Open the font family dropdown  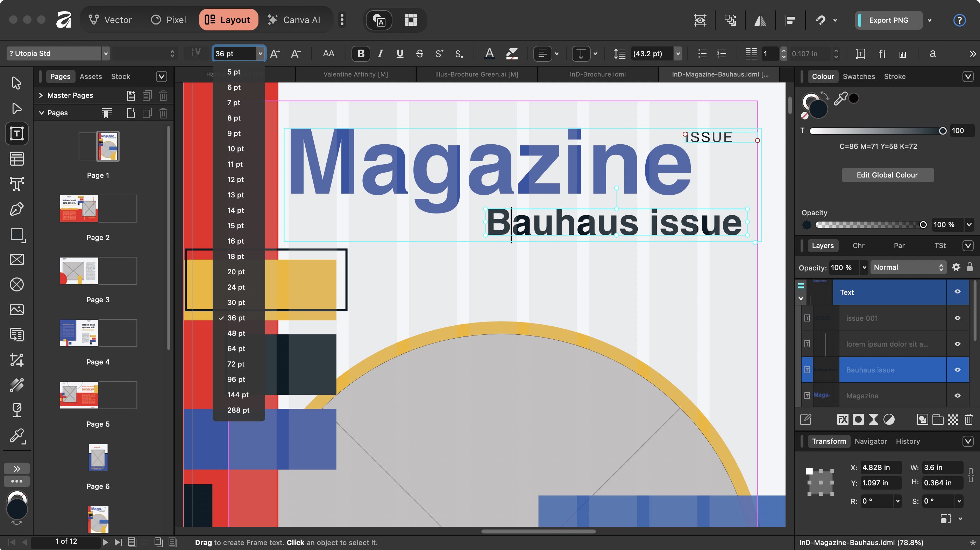coord(106,53)
